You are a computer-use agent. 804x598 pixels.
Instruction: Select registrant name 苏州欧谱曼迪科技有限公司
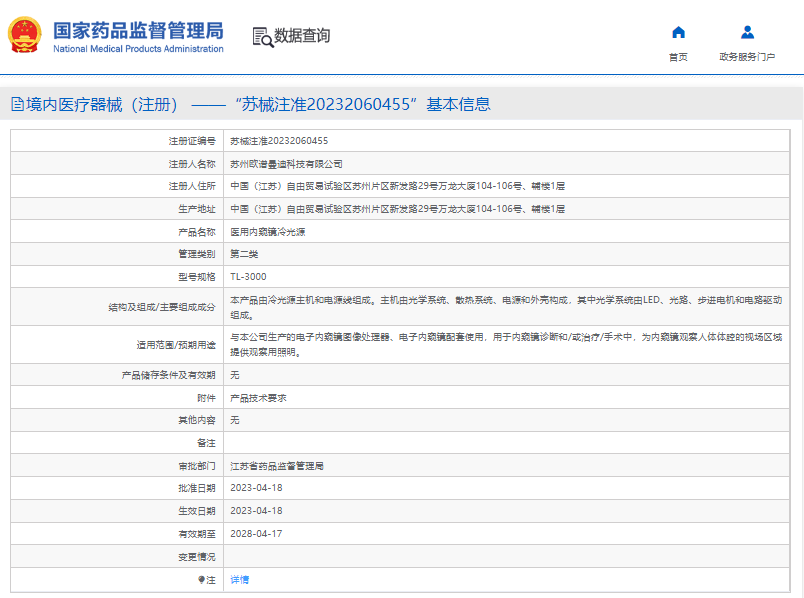pyautogui.click(x=286, y=164)
